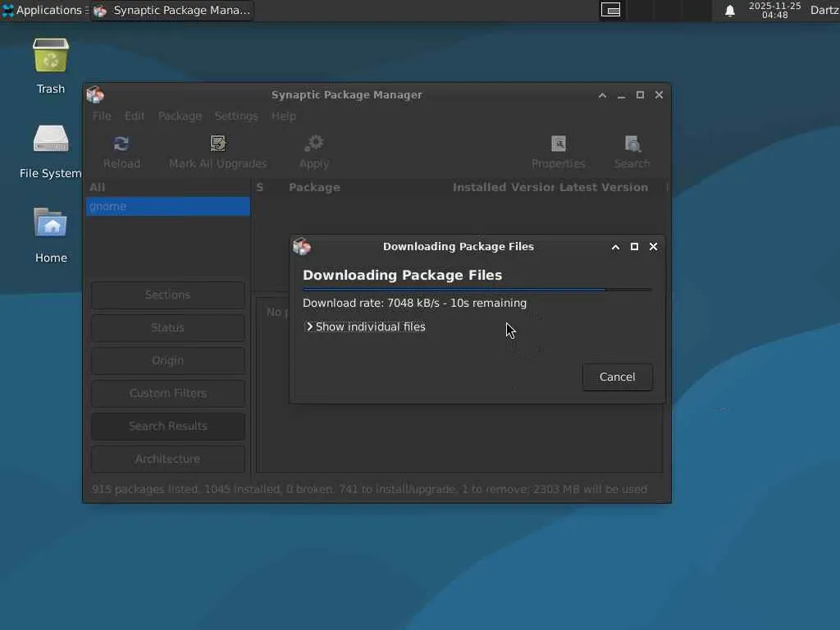The width and height of the screenshot is (840, 630).
Task: Click the Sections filter button
Action: click(167, 294)
